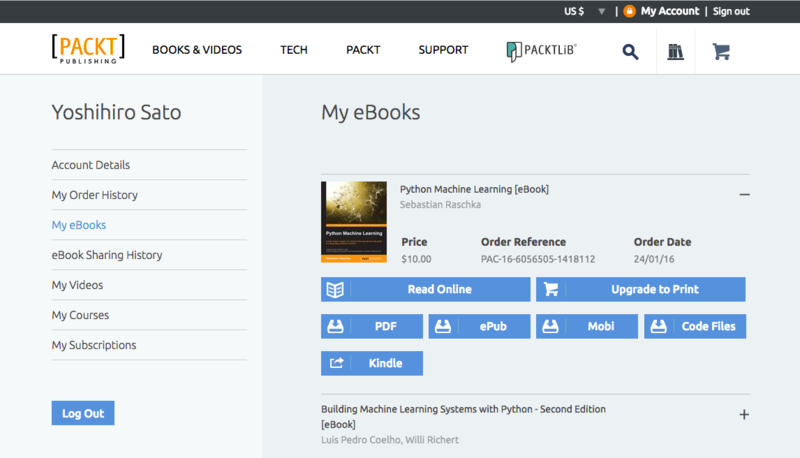
Task: Open the BOOKS & VIDEOS menu
Action: click(x=197, y=50)
